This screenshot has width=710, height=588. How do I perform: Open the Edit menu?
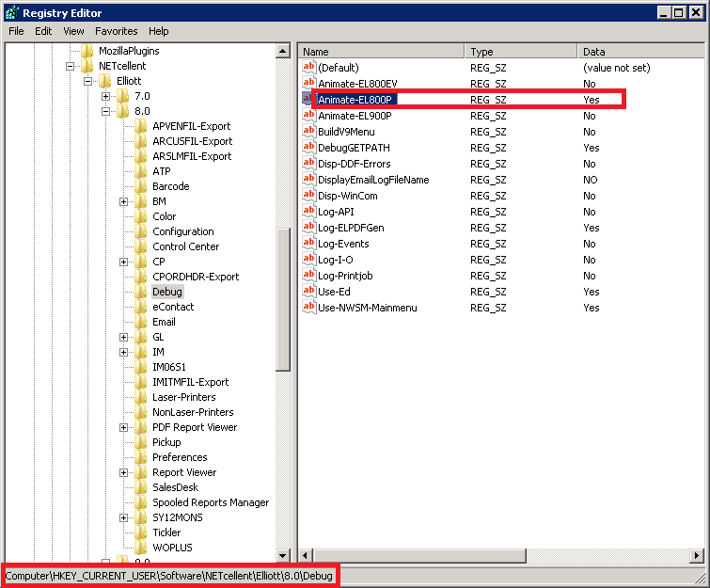[x=43, y=31]
